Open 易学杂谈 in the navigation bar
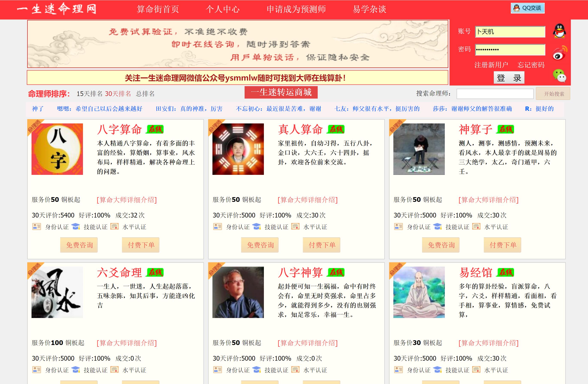Viewport: 588px width, 384px height. pos(369,9)
